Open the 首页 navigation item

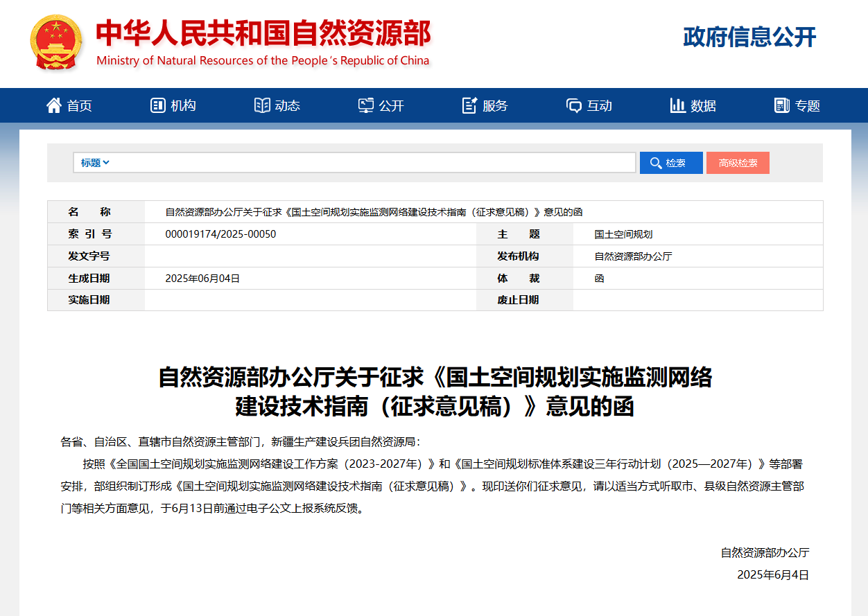pos(69,105)
